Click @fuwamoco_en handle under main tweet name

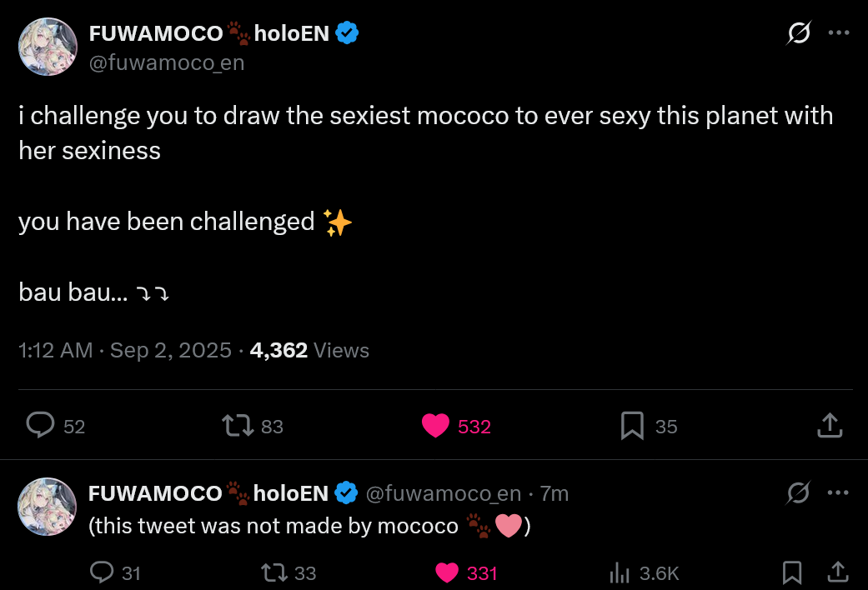(166, 62)
